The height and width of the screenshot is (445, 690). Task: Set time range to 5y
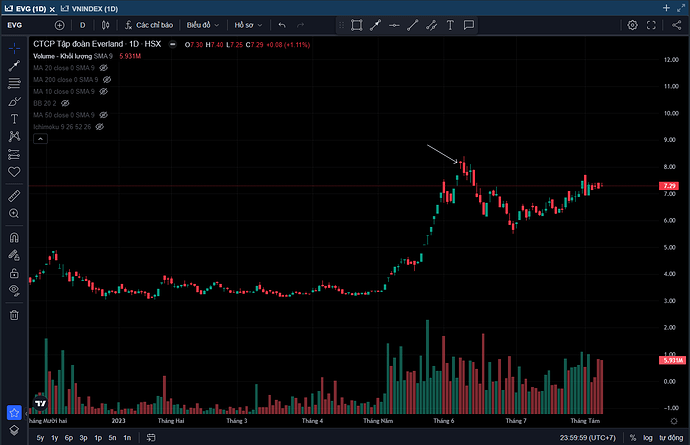(40, 438)
